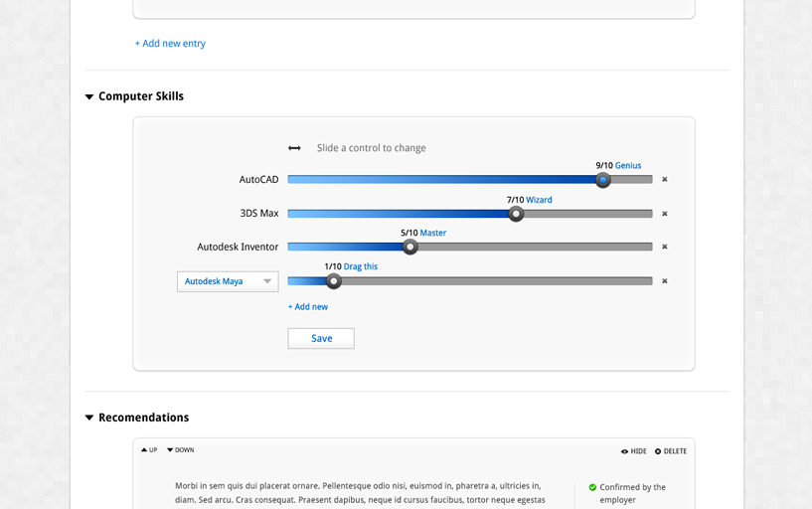Click the Autodesk Maya slider knob
812x509 pixels.
coord(334,281)
